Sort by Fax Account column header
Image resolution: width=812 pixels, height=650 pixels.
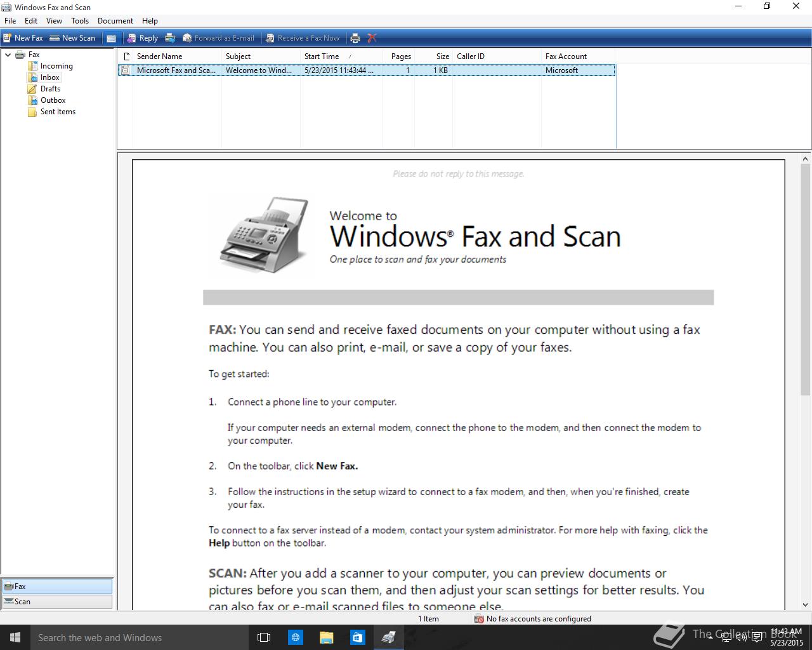tap(578, 56)
